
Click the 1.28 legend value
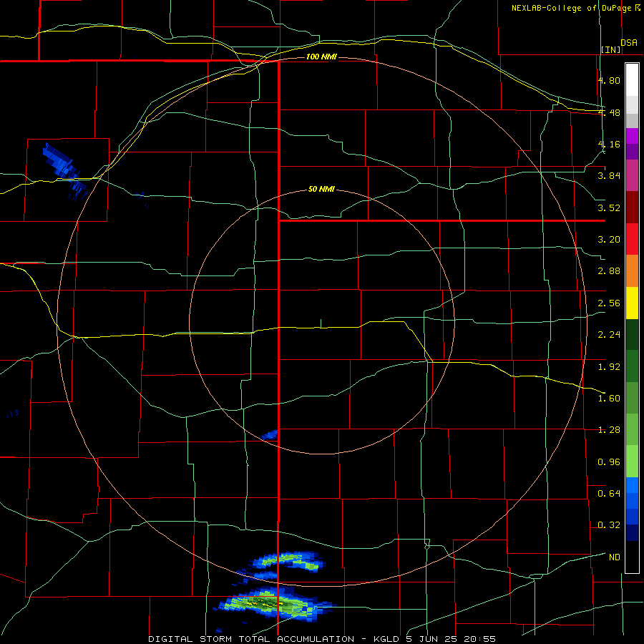(609, 430)
